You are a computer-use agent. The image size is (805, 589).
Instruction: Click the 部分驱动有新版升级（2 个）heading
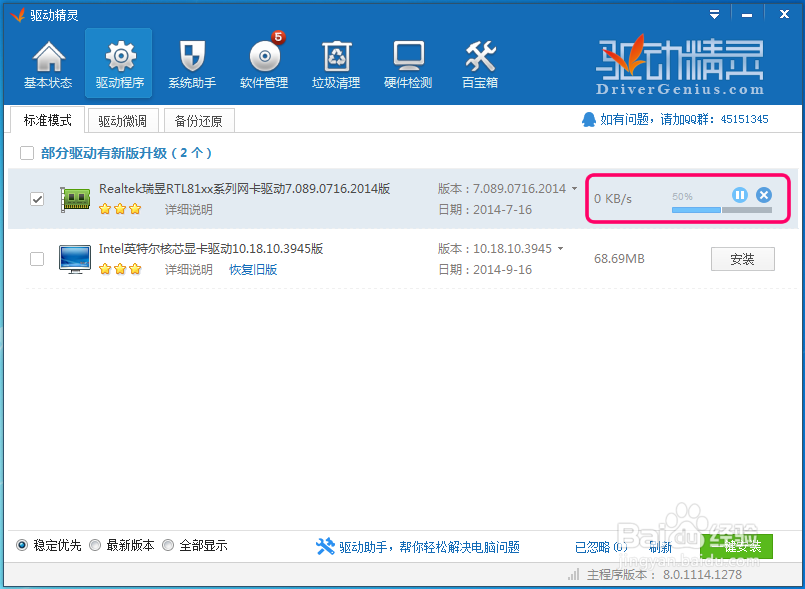pyautogui.click(x=126, y=153)
